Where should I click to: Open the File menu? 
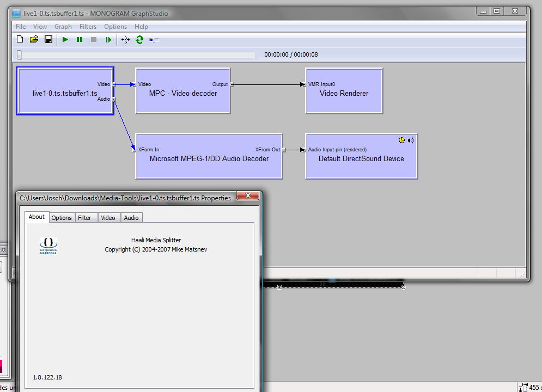tap(21, 27)
